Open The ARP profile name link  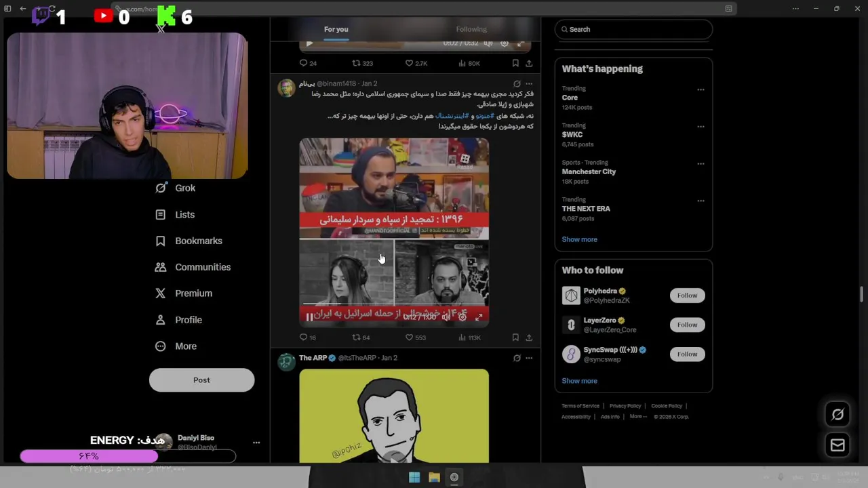(313, 358)
